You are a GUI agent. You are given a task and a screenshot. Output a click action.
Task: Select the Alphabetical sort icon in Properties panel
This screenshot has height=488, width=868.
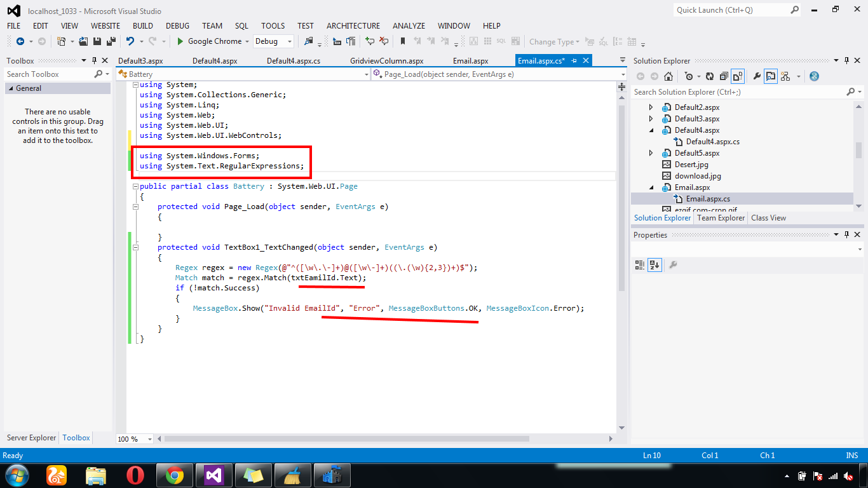click(x=655, y=265)
